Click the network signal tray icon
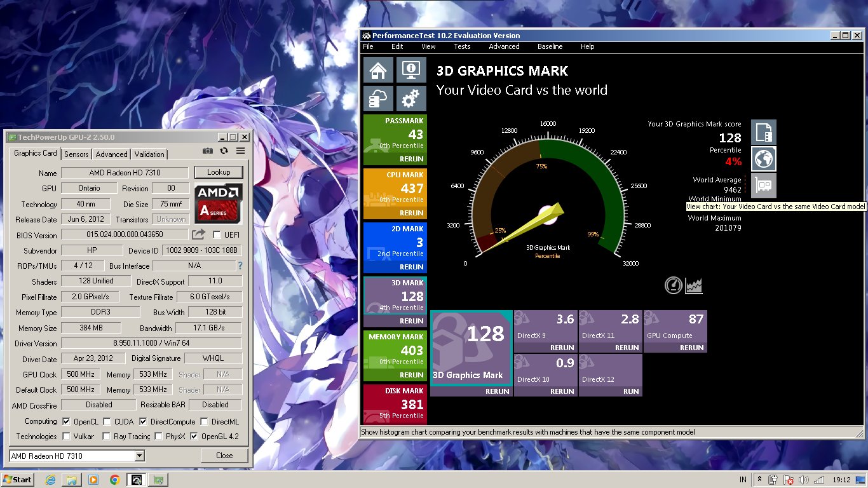 (x=819, y=480)
